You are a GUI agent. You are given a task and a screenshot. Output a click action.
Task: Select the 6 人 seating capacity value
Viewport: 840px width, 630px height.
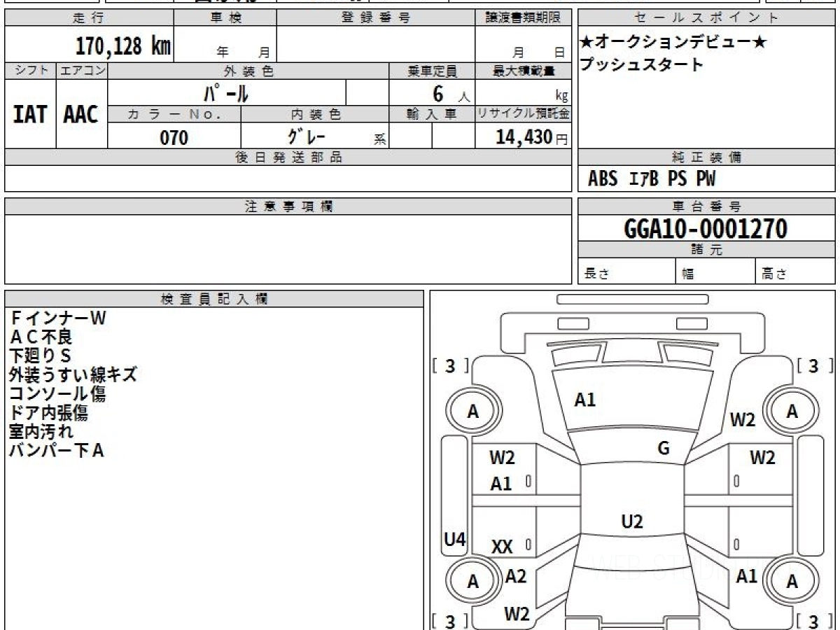click(451, 94)
